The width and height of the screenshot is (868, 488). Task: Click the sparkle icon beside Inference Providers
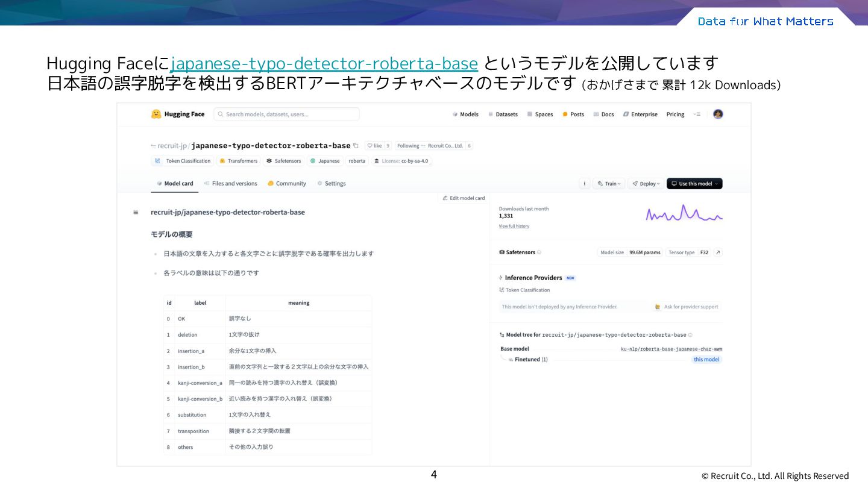coord(501,278)
